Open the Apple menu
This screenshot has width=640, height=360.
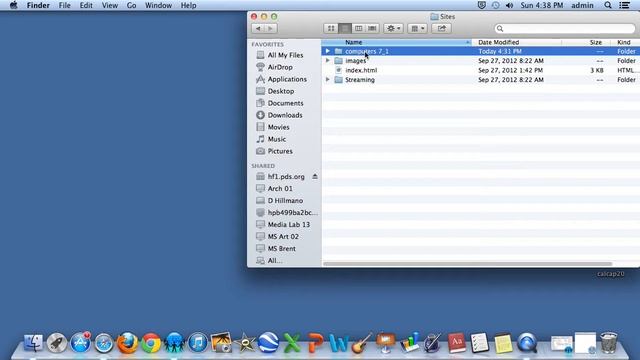13,5
